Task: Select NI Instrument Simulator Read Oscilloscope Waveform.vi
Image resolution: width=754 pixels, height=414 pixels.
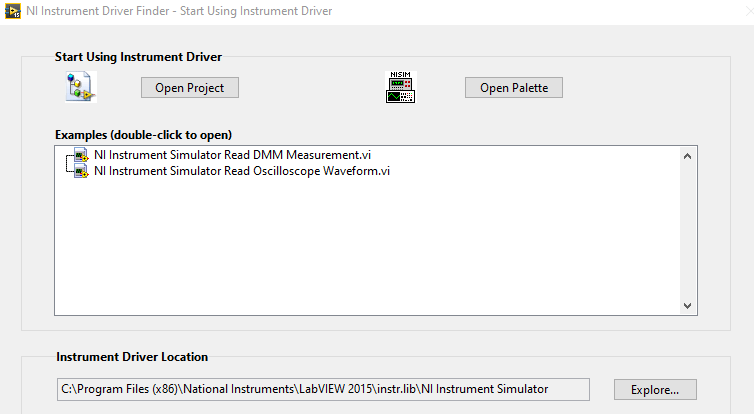Action: click(x=242, y=171)
